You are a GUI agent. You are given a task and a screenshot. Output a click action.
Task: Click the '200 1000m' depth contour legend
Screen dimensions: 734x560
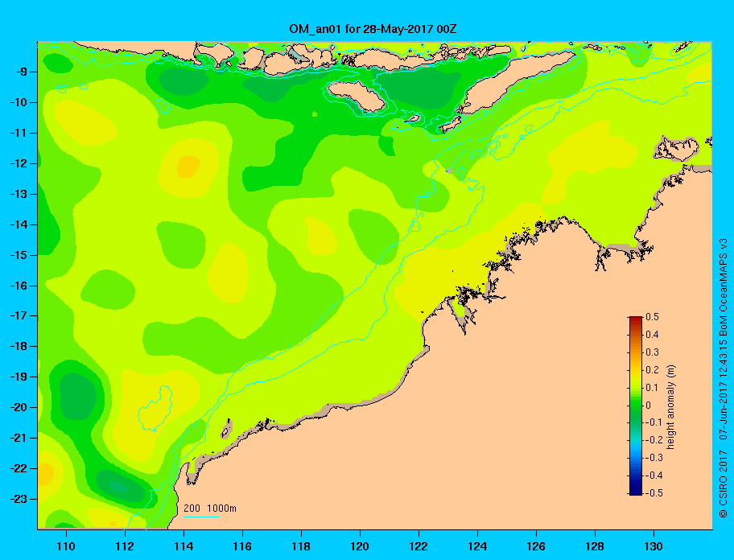[210, 509]
